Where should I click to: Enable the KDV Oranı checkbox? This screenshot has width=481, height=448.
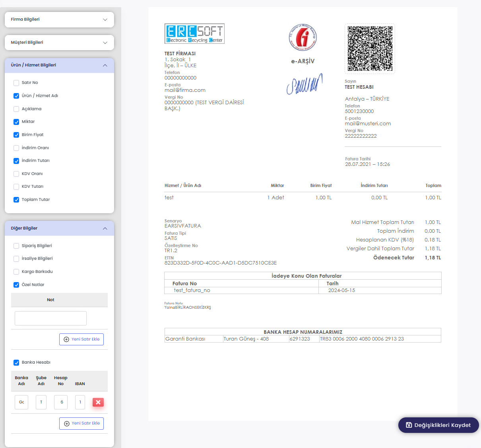[16, 174]
